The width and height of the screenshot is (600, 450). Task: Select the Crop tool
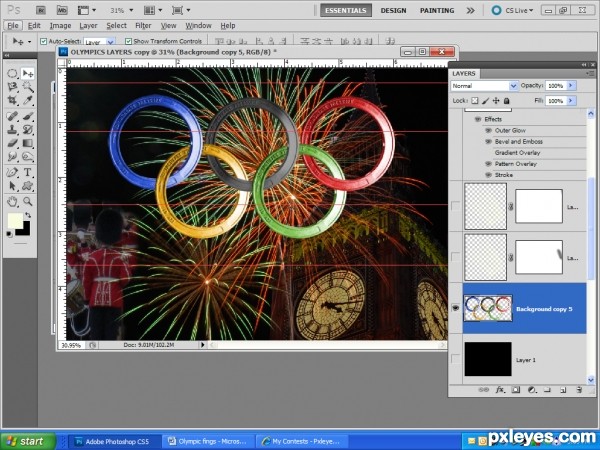tap(13, 100)
